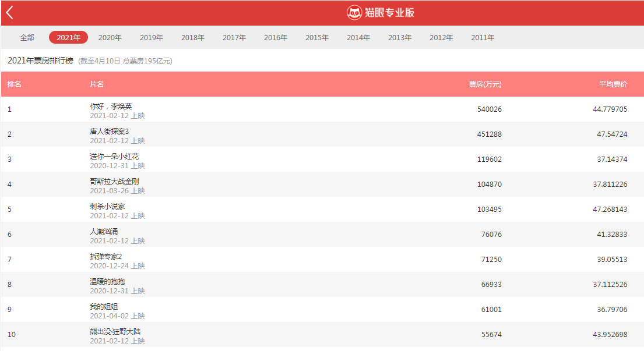Open the movie 送你一朵小红花

coord(114,156)
